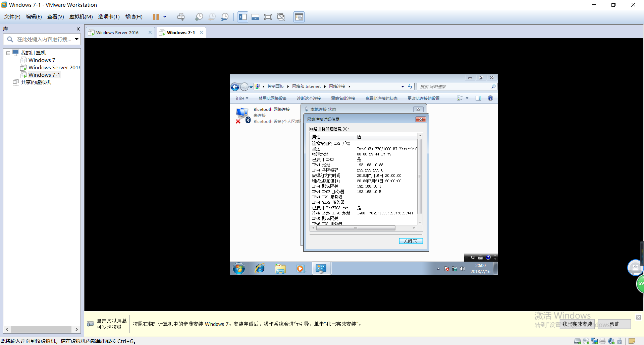Click 控制面板 in the address breadcrumb
This screenshot has width=644, height=345.
tap(275, 86)
